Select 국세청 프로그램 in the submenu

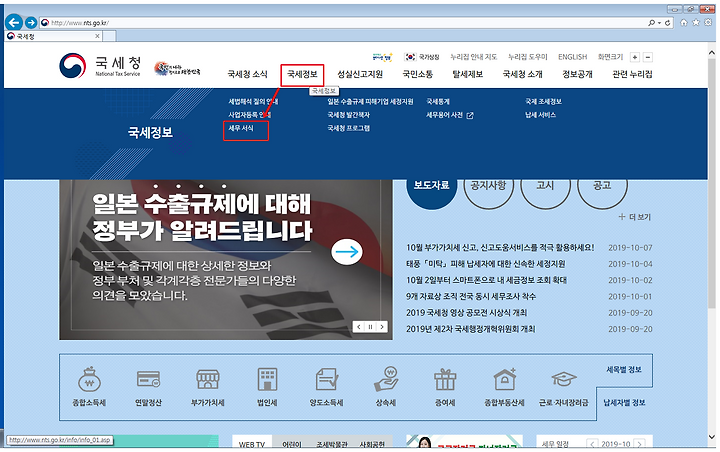[349, 128]
